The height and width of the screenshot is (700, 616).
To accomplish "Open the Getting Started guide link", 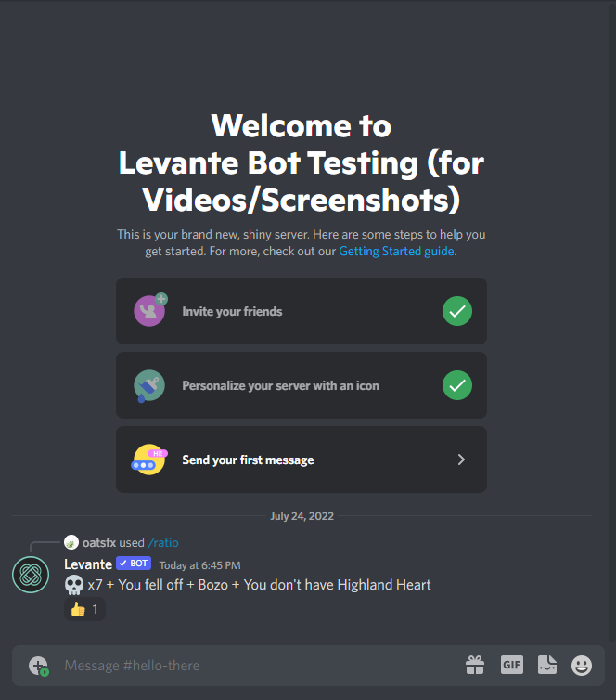I will 396,251.
